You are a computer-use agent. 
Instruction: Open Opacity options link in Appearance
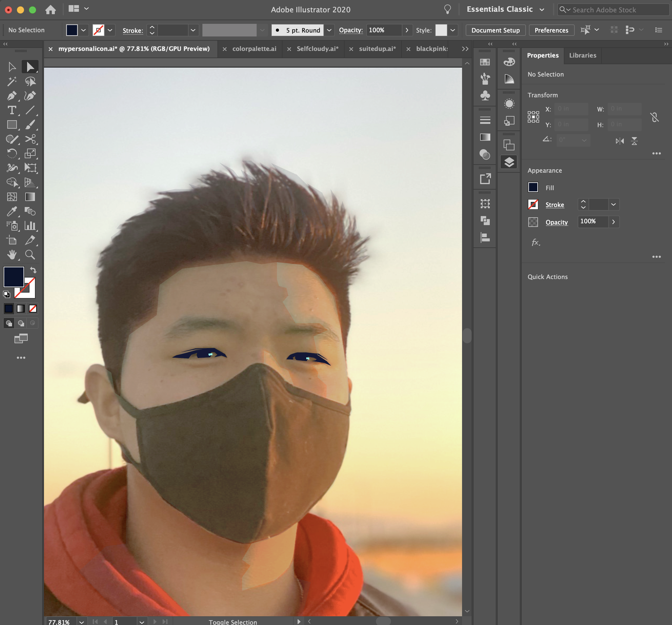point(556,222)
